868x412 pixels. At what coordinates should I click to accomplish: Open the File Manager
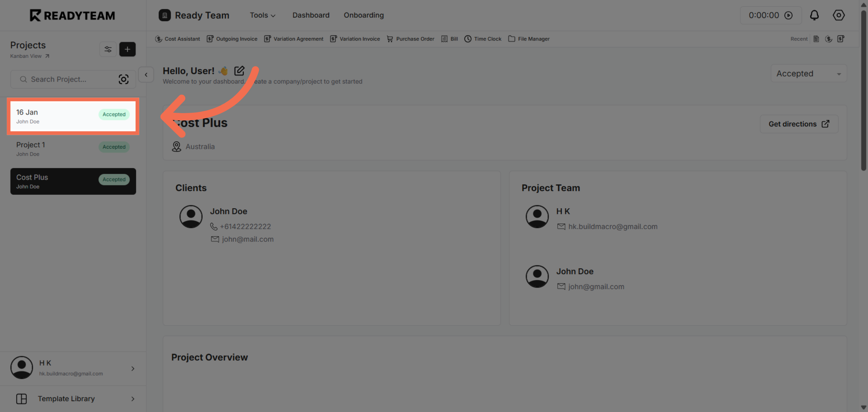[x=529, y=39]
